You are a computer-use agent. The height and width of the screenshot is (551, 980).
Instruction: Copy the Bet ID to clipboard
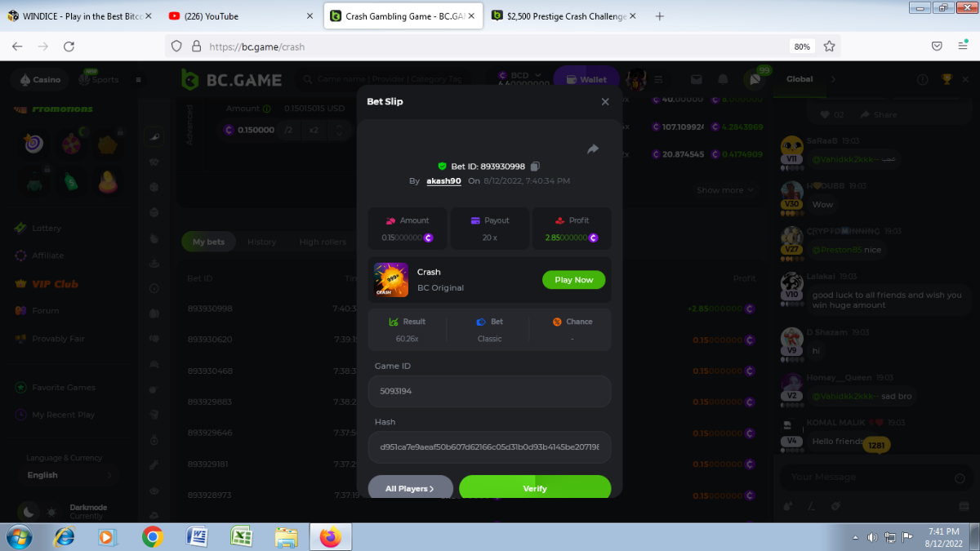point(536,167)
